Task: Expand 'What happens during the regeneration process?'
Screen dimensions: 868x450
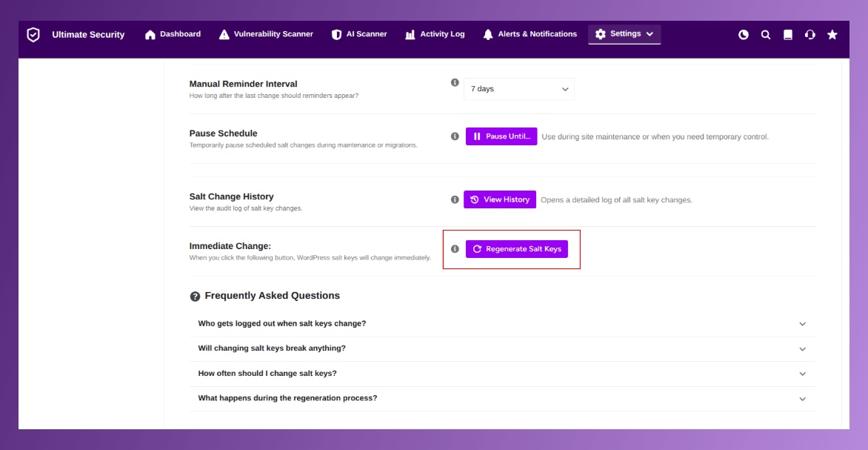Action: point(503,398)
